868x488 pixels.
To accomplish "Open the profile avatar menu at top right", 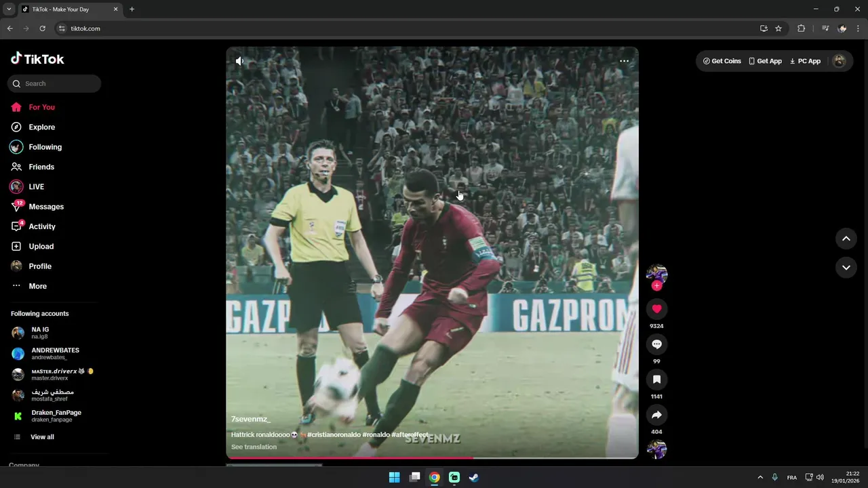I will click(839, 61).
